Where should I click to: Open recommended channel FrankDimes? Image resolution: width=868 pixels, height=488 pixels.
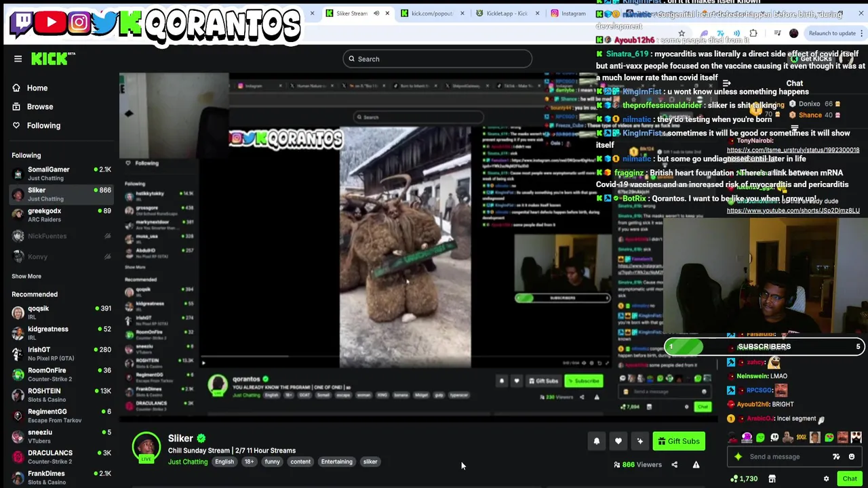[x=61, y=478]
